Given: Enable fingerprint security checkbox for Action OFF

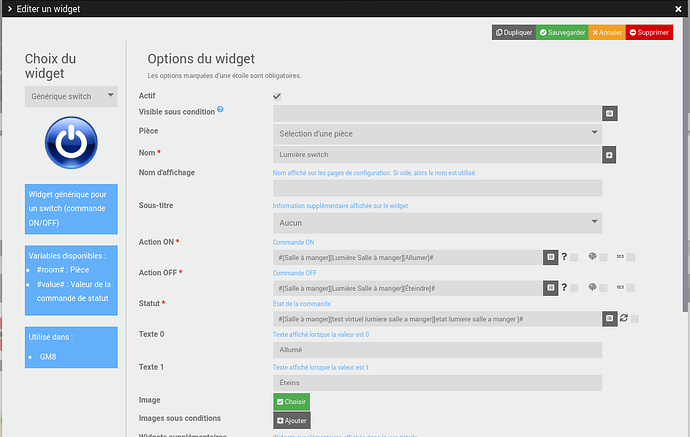Looking at the screenshot, I should (x=603, y=288).
